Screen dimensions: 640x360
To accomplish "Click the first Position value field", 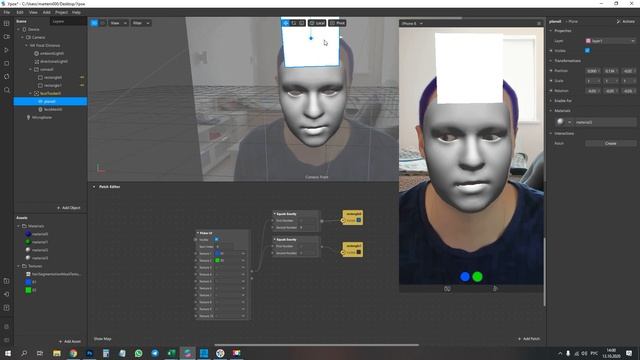I will pyautogui.click(x=592, y=71).
